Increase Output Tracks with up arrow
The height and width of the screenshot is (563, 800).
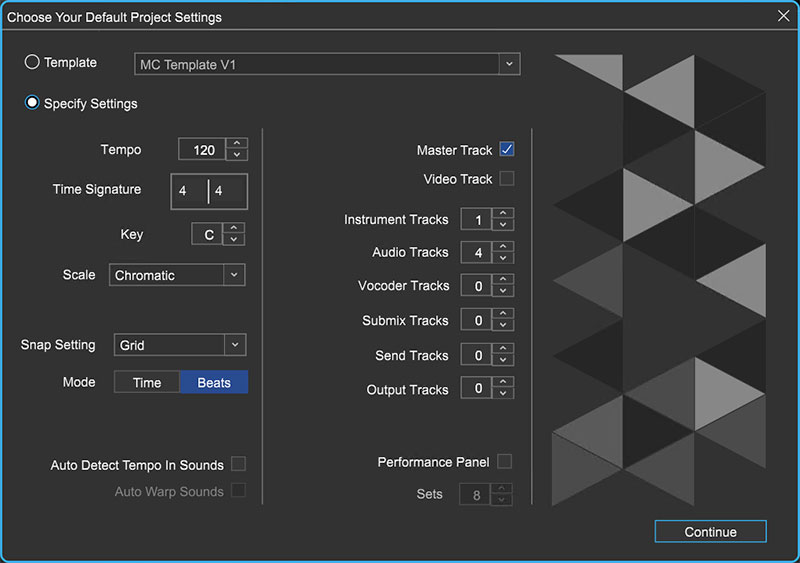click(503, 383)
